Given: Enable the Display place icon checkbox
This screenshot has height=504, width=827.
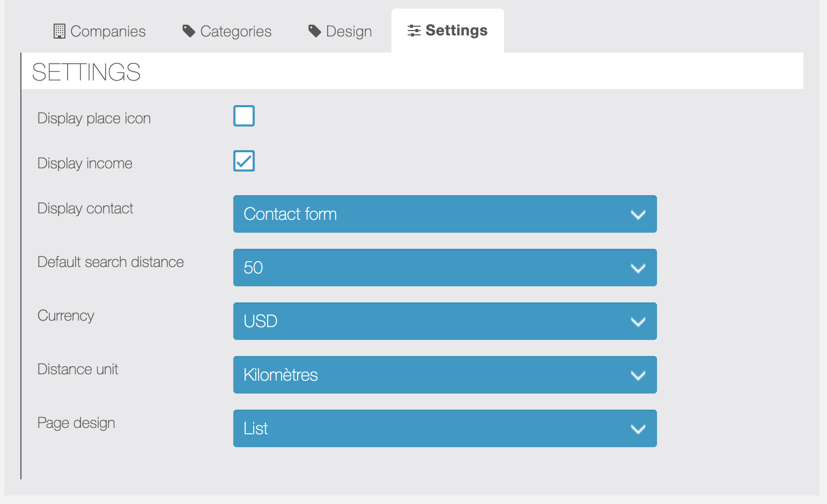Looking at the screenshot, I should (x=244, y=116).
